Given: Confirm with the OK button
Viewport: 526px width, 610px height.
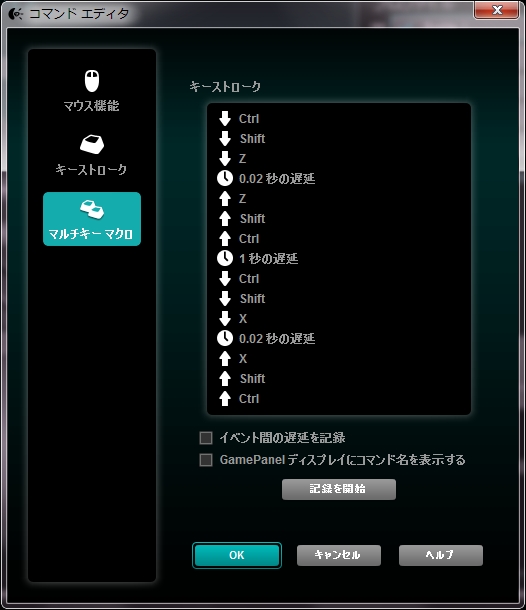Looking at the screenshot, I should click(237, 555).
